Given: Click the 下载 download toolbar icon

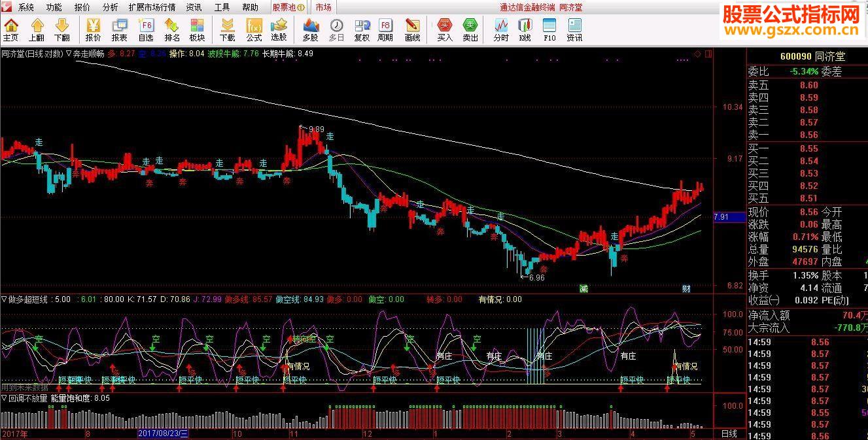Looking at the screenshot, I should [x=227, y=30].
